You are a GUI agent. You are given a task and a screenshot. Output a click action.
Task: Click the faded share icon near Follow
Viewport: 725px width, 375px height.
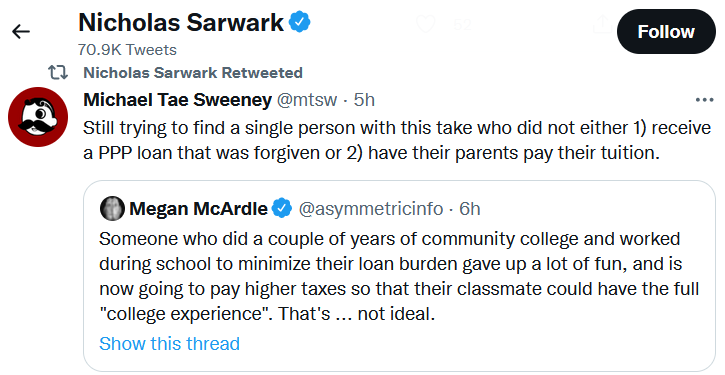tap(602, 24)
